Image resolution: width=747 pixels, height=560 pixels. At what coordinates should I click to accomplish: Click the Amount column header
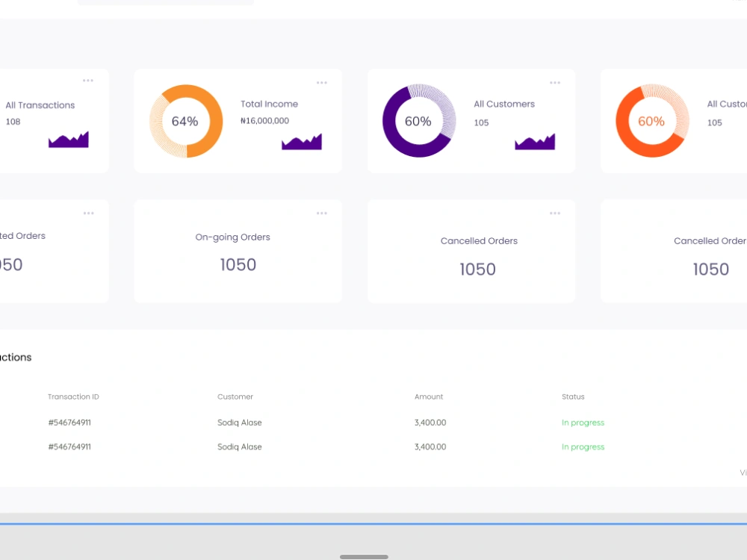[429, 396]
